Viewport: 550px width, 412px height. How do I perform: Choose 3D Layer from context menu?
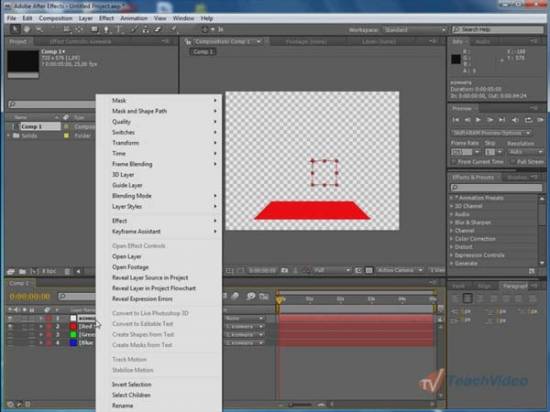tap(123, 175)
